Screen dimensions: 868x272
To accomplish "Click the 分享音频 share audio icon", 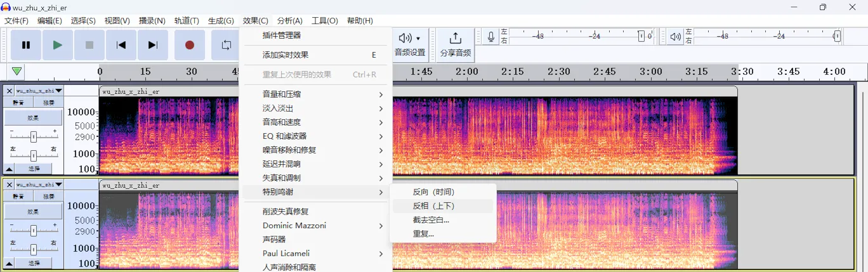I will (455, 39).
